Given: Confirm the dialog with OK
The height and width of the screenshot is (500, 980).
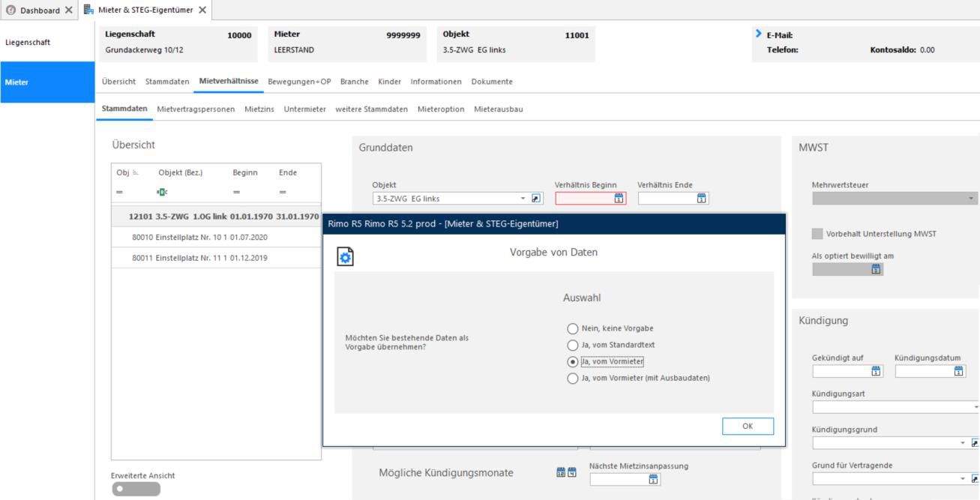Looking at the screenshot, I should point(748,426).
